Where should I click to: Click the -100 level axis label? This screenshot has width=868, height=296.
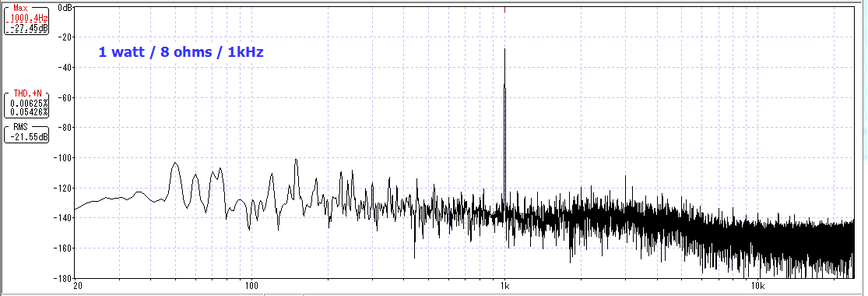coord(64,158)
